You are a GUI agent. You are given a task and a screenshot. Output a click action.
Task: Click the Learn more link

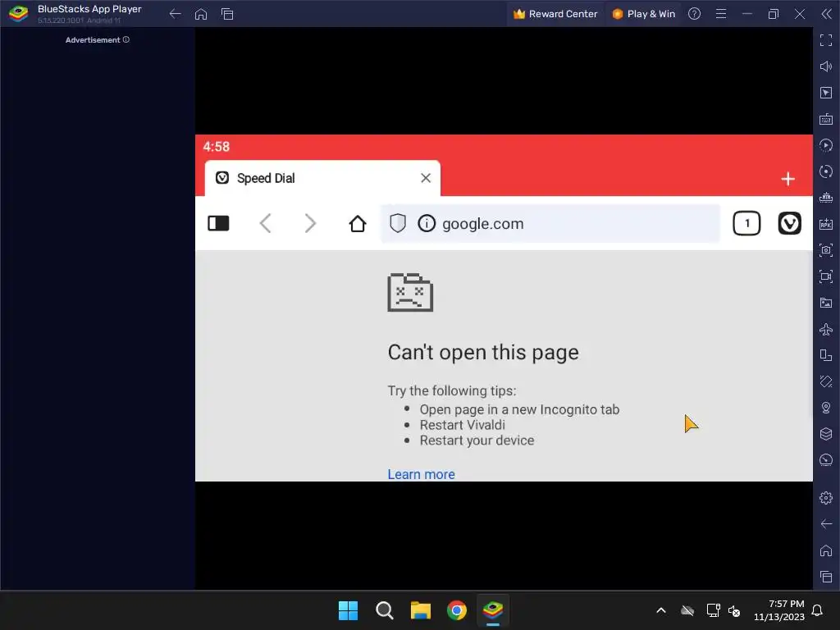(x=421, y=475)
